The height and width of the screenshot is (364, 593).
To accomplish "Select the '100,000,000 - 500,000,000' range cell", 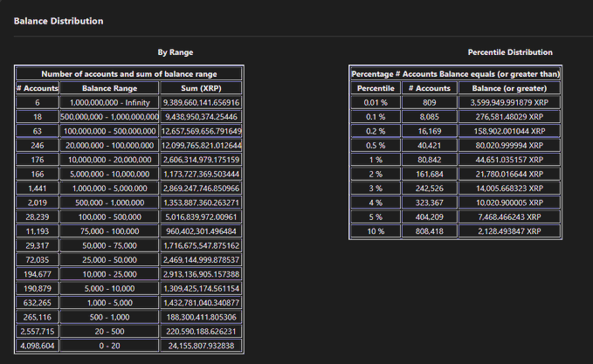I will [109, 131].
